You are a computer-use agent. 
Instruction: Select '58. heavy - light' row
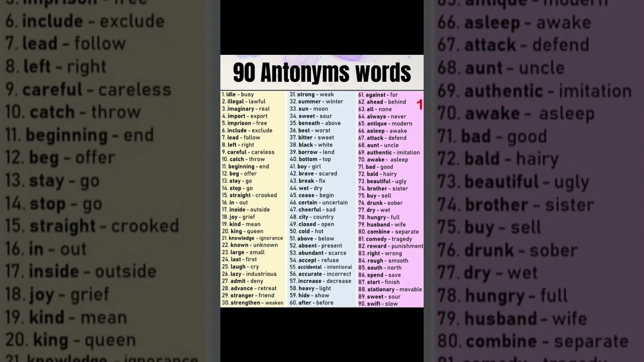click(x=310, y=289)
